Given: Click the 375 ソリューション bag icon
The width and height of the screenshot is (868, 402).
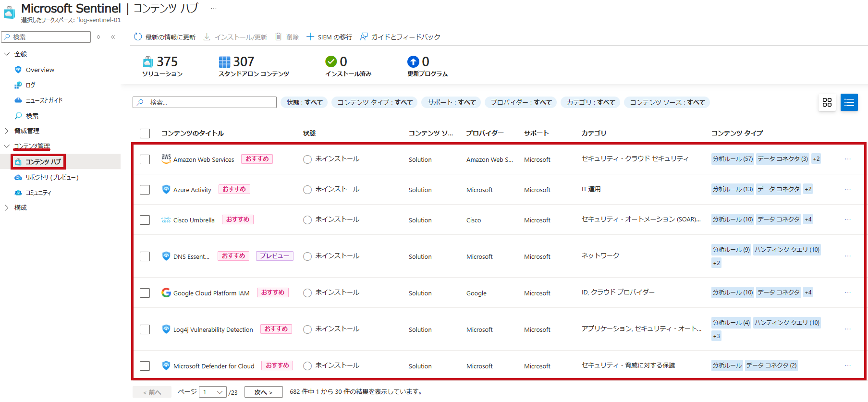Looking at the screenshot, I should point(148,61).
